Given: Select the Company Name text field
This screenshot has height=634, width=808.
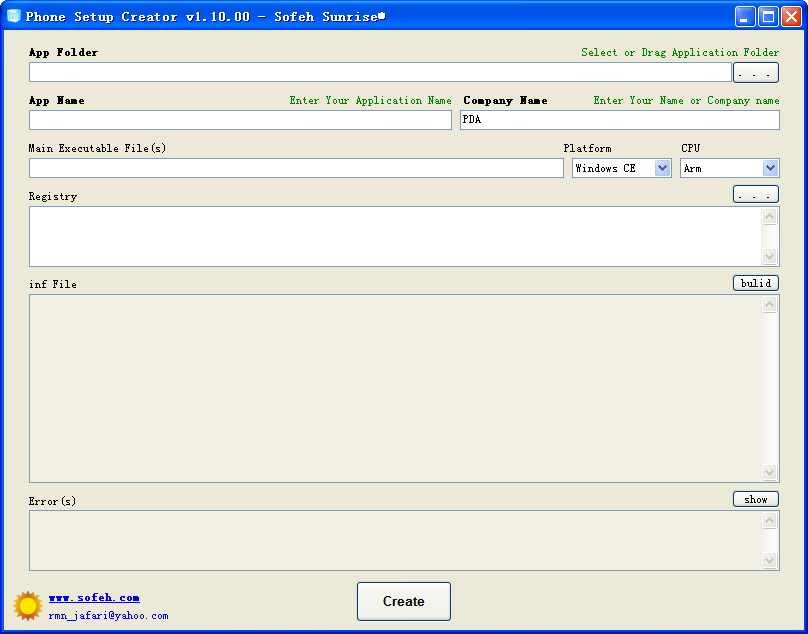Looking at the screenshot, I should (x=619, y=120).
